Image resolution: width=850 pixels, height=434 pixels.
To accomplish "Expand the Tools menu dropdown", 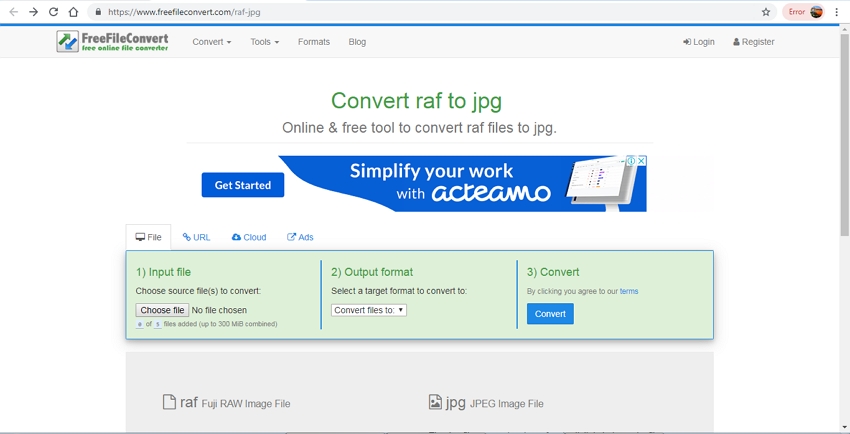I will [x=264, y=42].
